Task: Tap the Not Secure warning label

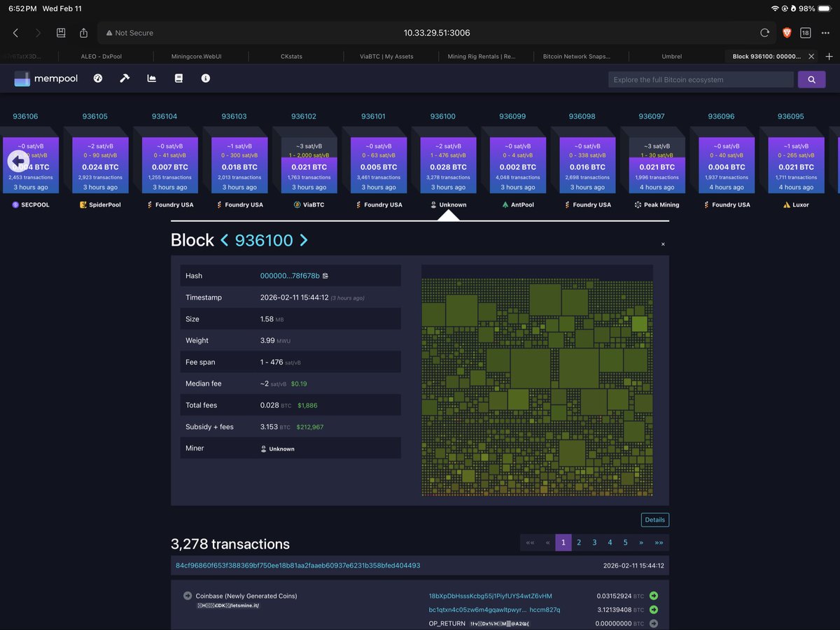Action: click(129, 33)
